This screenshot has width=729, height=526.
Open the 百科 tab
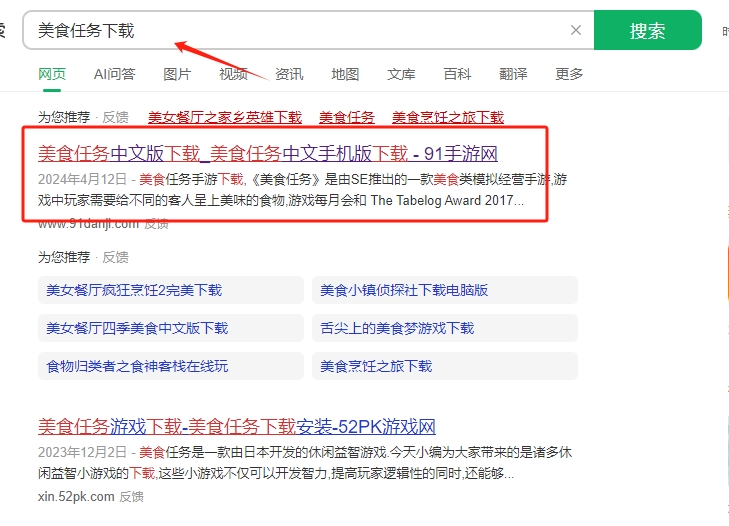pos(457,74)
